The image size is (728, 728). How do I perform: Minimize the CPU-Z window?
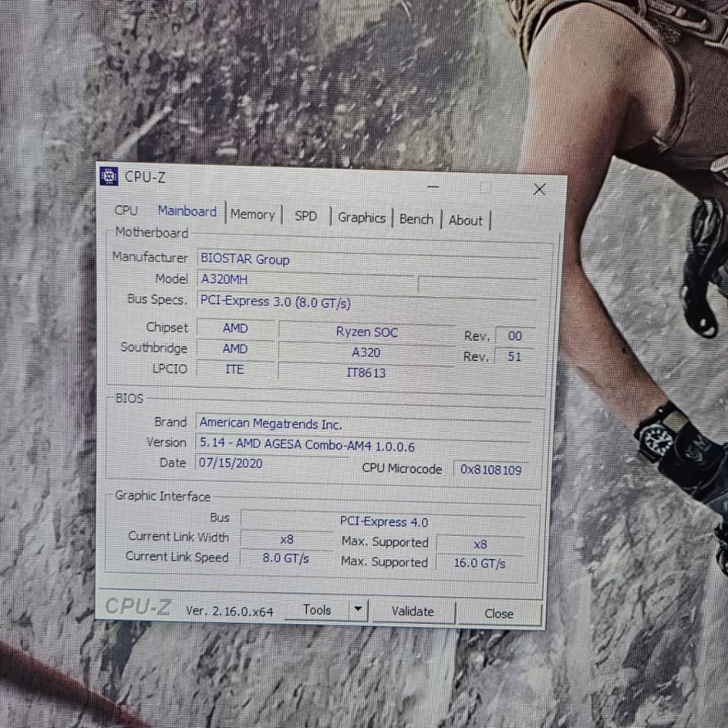[x=433, y=186]
